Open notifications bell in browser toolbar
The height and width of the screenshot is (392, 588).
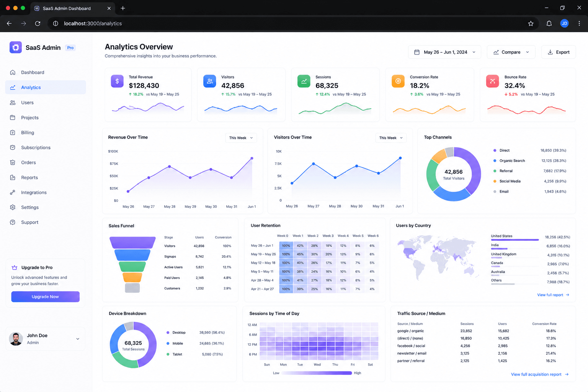[549, 23]
